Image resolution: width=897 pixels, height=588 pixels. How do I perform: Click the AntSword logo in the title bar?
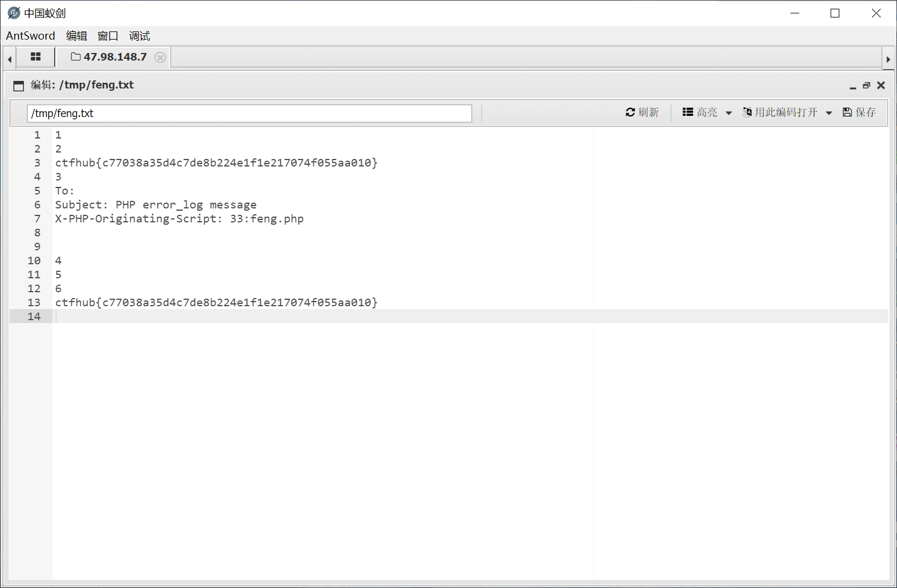13,13
